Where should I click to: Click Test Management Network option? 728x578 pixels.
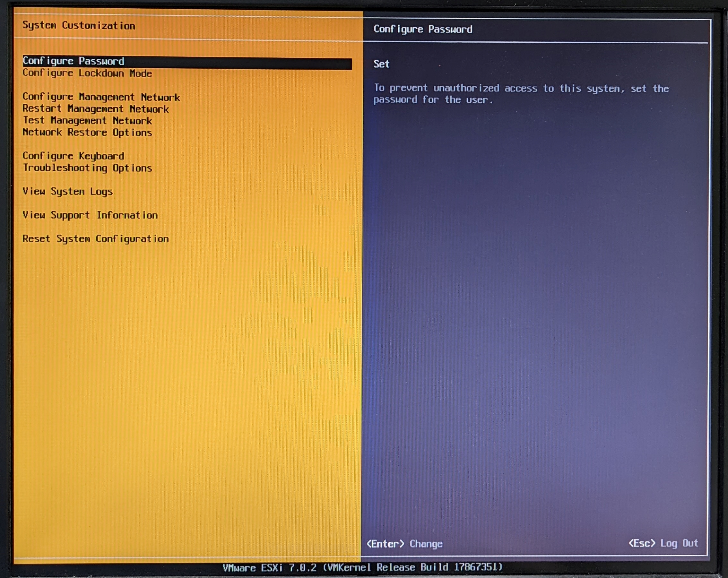tap(87, 121)
